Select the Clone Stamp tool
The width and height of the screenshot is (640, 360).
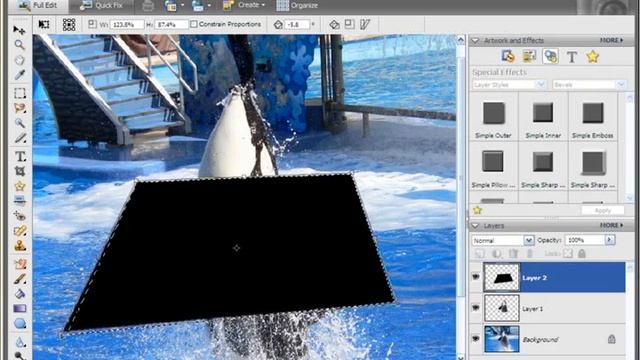click(20, 246)
